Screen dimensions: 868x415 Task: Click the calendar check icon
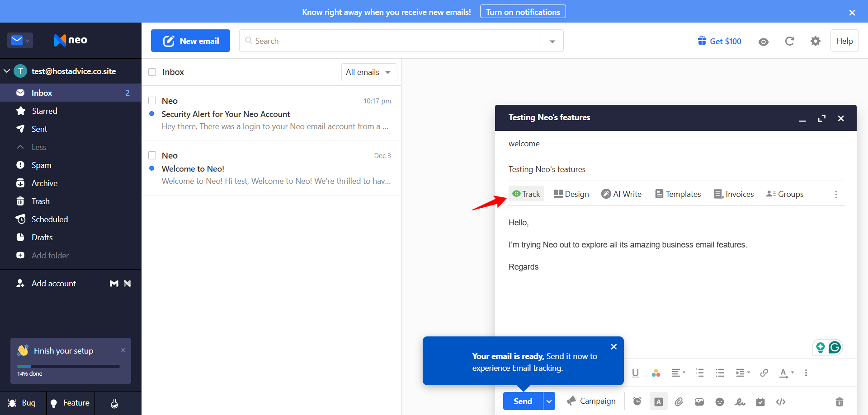tap(760, 401)
